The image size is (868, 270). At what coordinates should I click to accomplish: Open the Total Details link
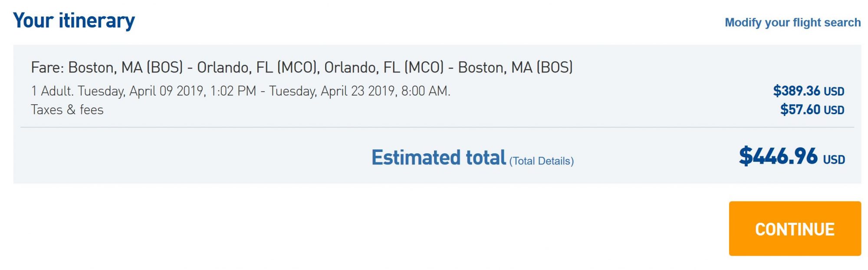tap(542, 161)
